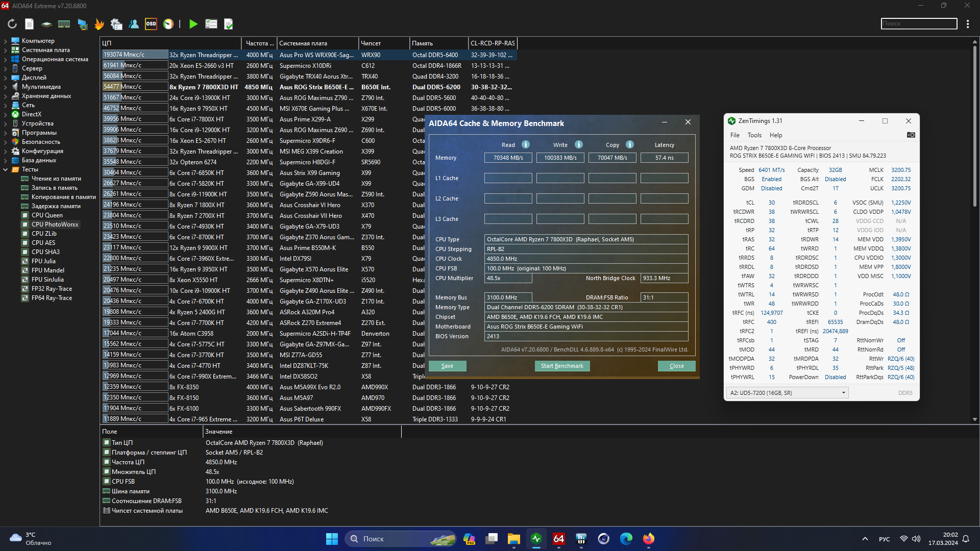This screenshot has height=551, width=980.
Task: Open the Tools menu in ZenTimings
Action: point(754,135)
